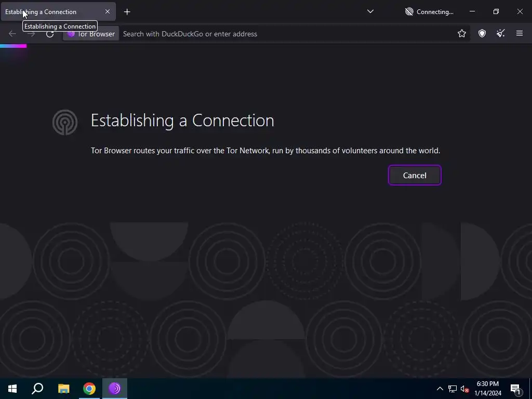Click the Establishing a Connection heading
Image resolution: width=532 pixels, height=399 pixels.
pyautogui.click(x=182, y=121)
